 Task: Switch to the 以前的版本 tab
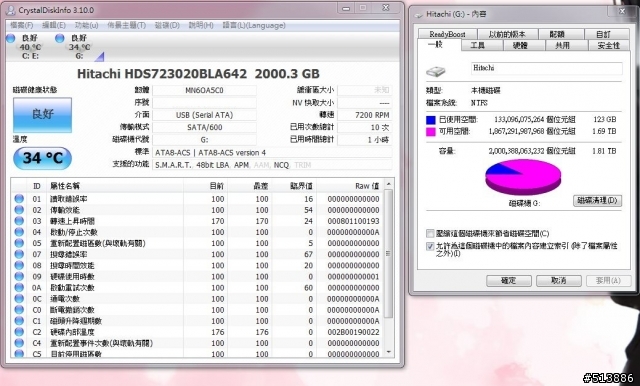[507, 34]
